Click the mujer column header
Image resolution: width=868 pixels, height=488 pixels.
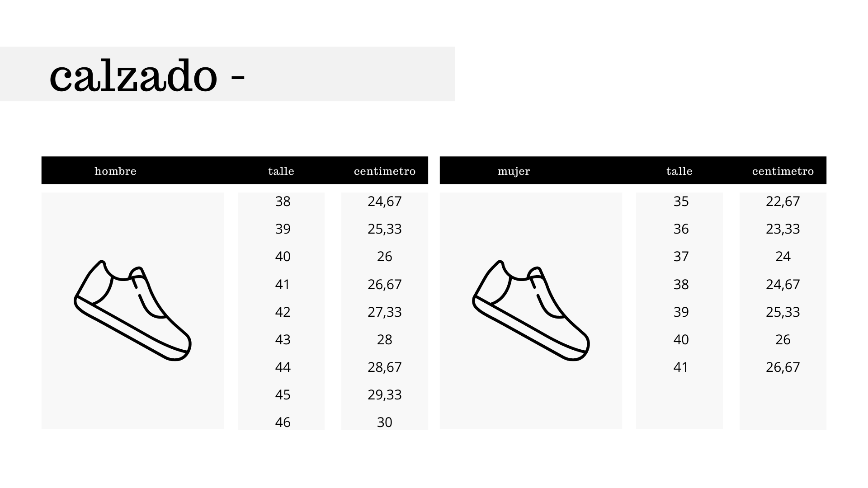click(514, 171)
